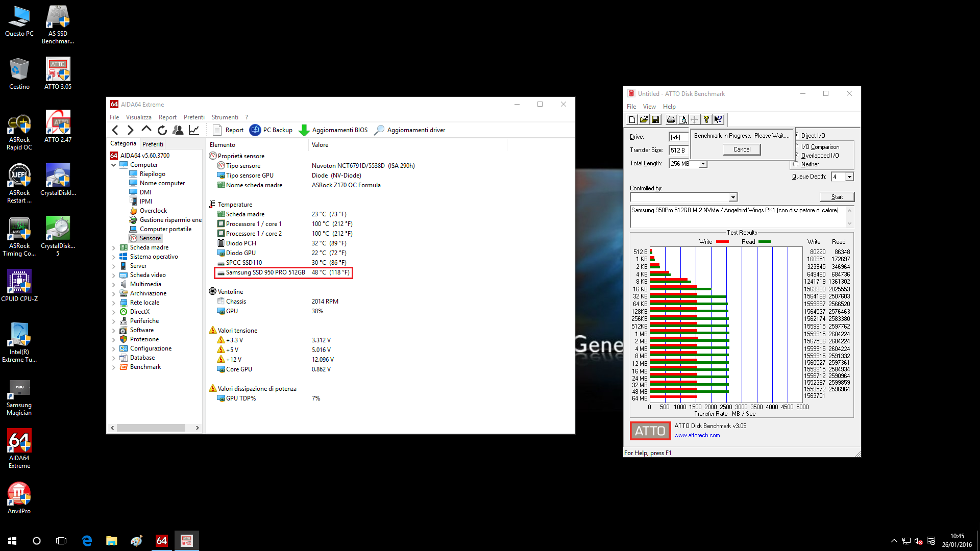Image resolution: width=980 pixels, height=551 pixels.
Task: Click Report toolbar button in AIDA64
Action: pos(228,130)
